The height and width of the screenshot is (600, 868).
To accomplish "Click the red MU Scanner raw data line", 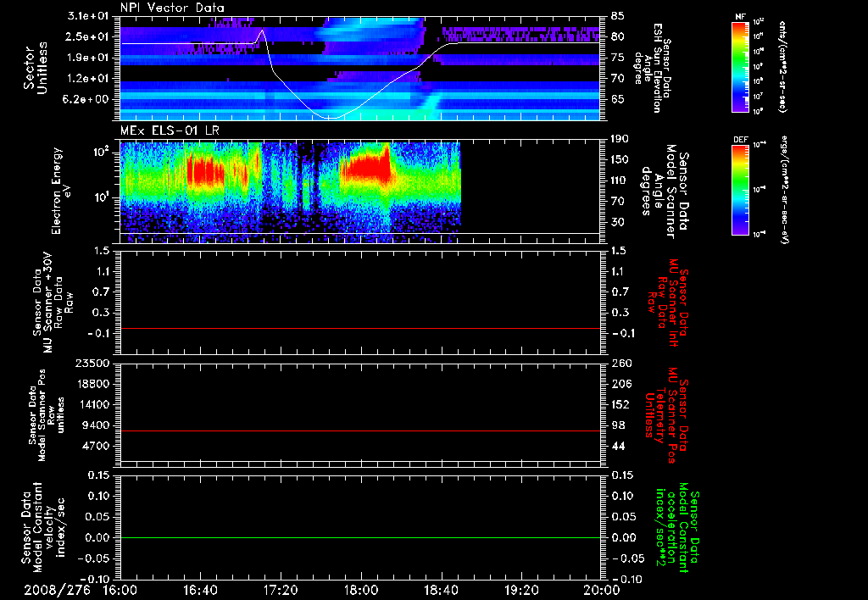I will pyautogui.click(x=359, y=328).
